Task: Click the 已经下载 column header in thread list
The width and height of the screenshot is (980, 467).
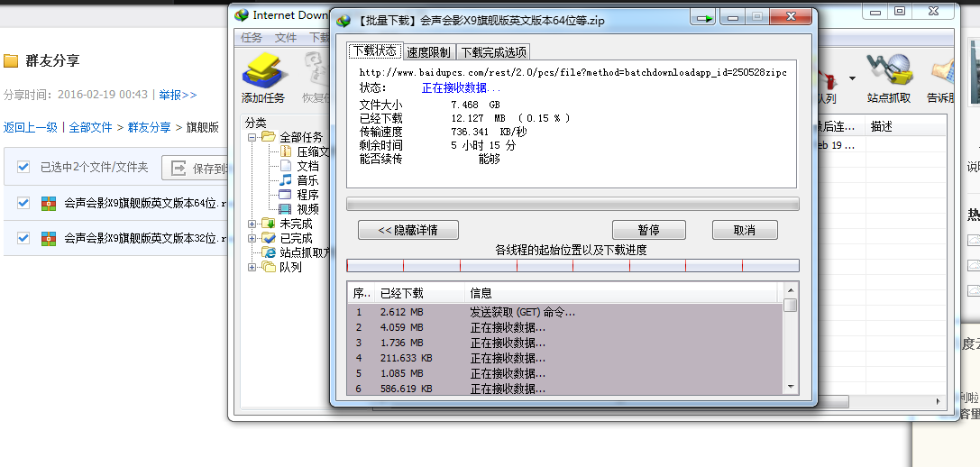Action: click(x=420, y=293)
